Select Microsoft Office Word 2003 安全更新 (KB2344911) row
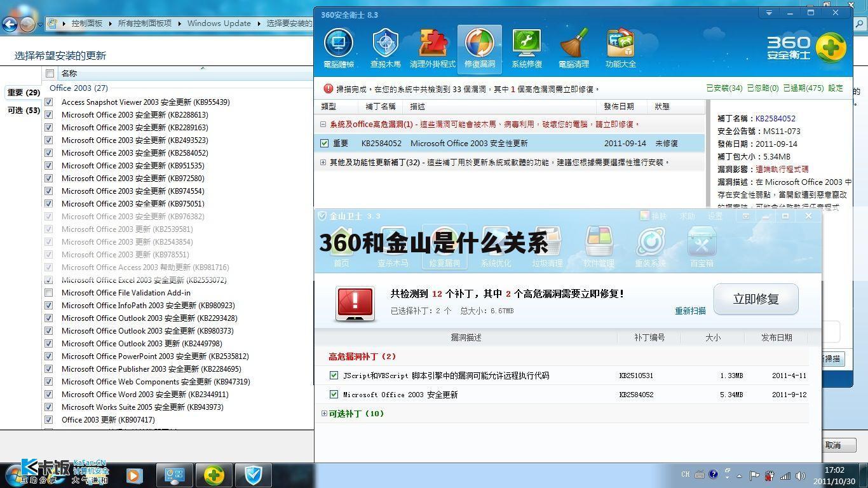 [x=145, y=394]
